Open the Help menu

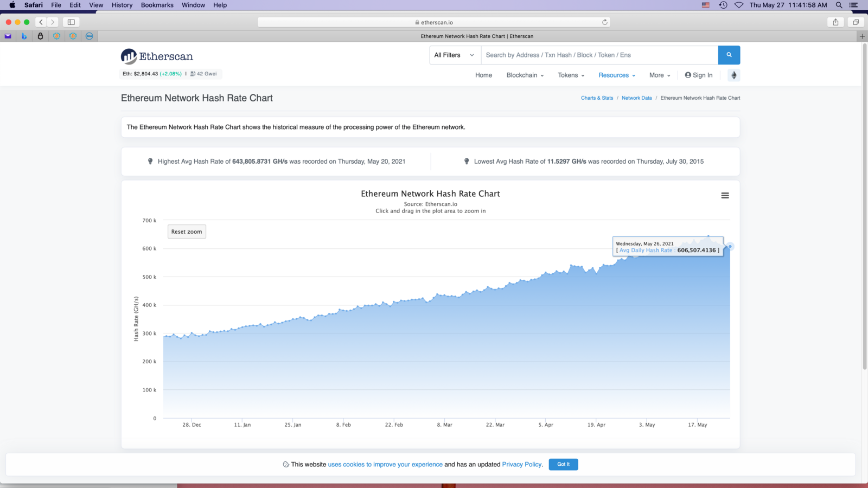pyautogui.click(x=220, y=5)
